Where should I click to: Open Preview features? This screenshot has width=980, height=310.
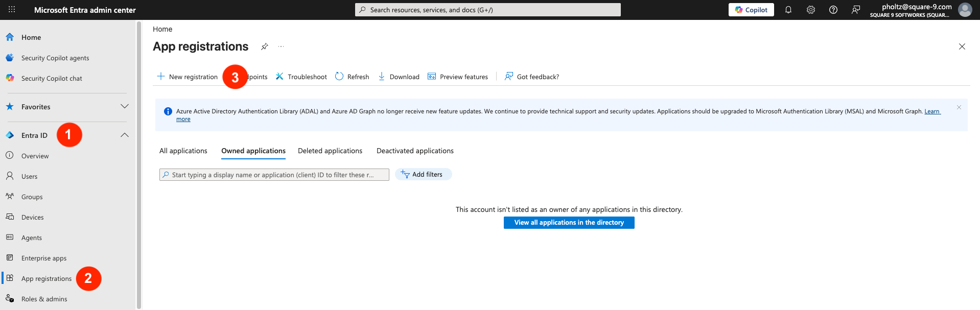458,77
